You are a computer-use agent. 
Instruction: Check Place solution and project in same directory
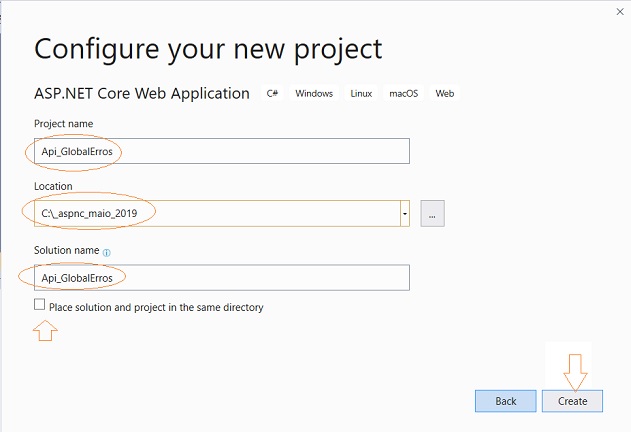[x=39, y=304]
